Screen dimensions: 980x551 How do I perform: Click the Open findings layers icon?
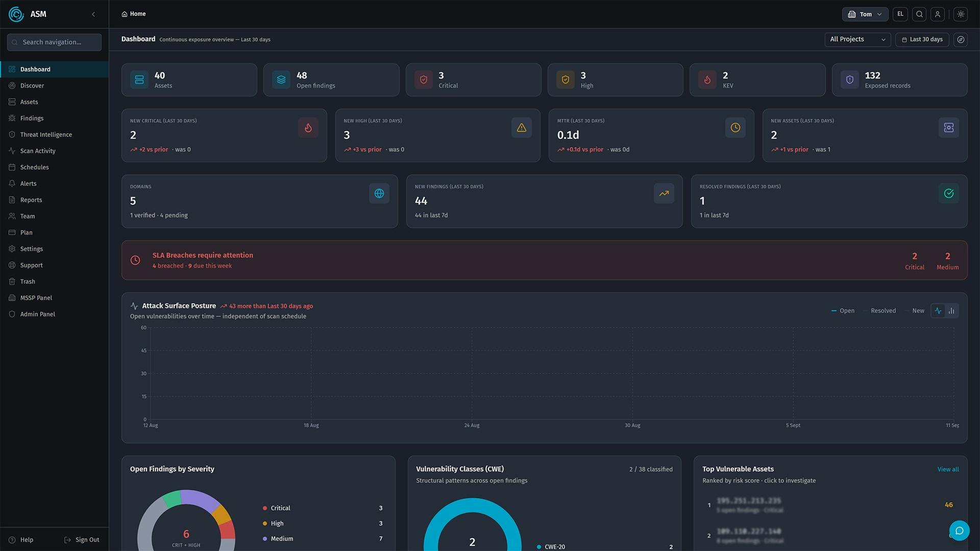(x=281, y=80)
